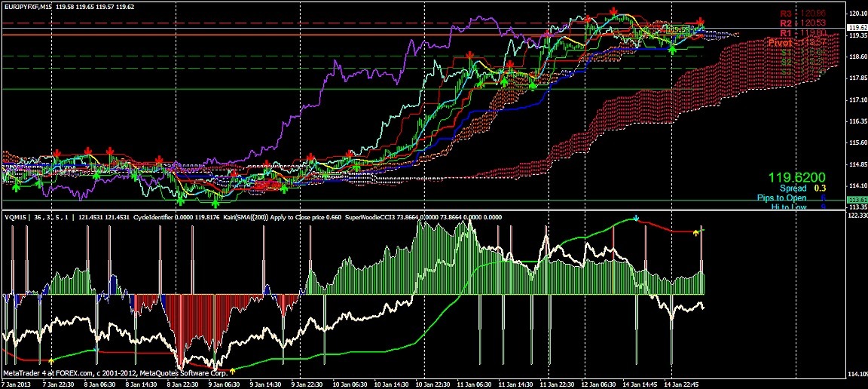
Task: Click the 114.85 price axis label
Action: coord(858,164)
